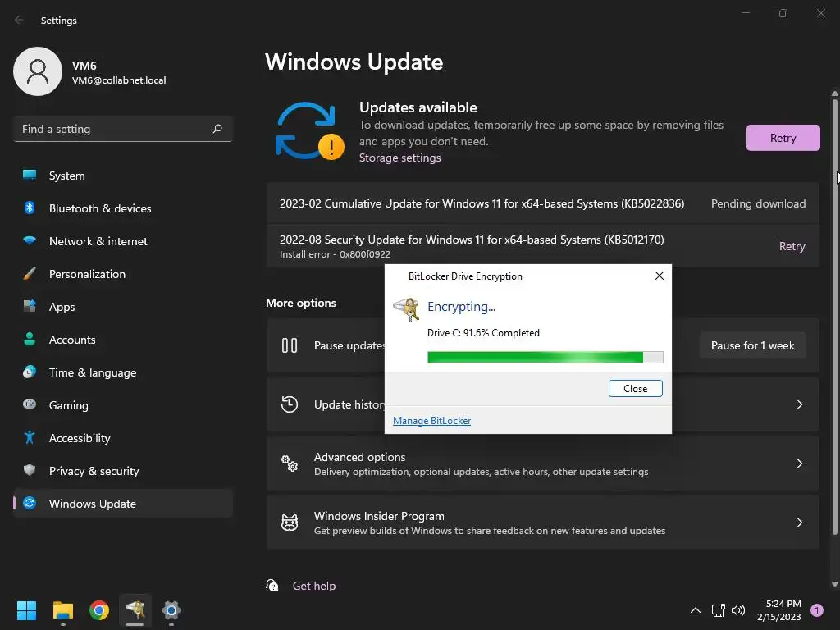Image resolution: width=840 pixels, height=630 pixels.
Task: Click 'Install error - 0x800f0922' text
Action: (x=335, y=254)
